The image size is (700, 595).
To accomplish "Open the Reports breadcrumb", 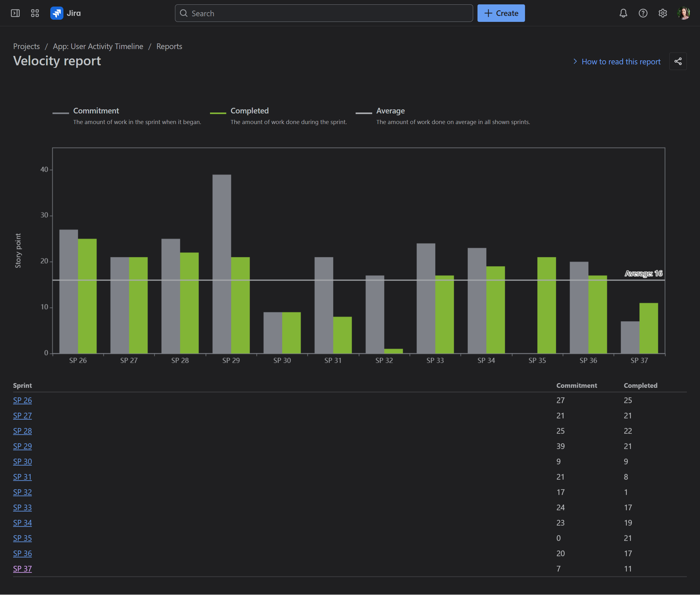I will click(x=169, y=46).
